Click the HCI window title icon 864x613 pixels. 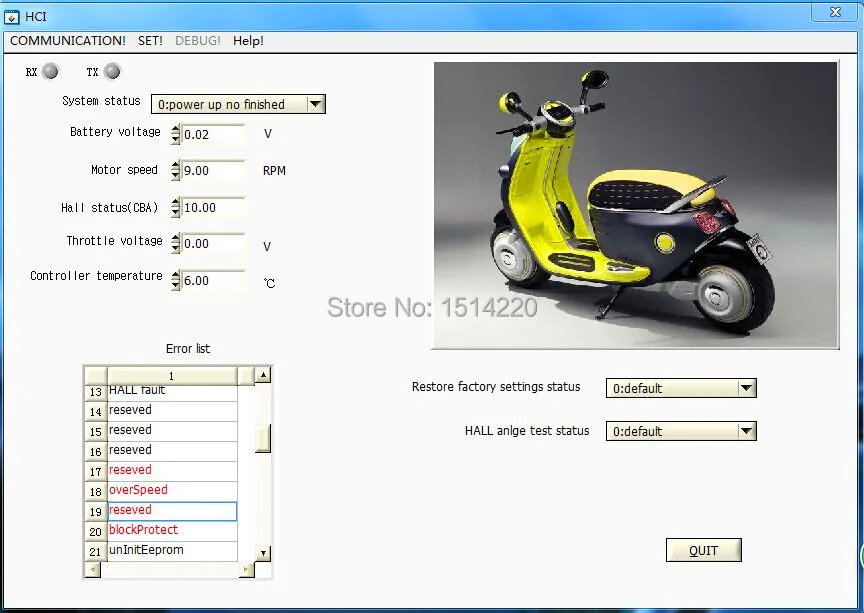[x=11, y=17]
